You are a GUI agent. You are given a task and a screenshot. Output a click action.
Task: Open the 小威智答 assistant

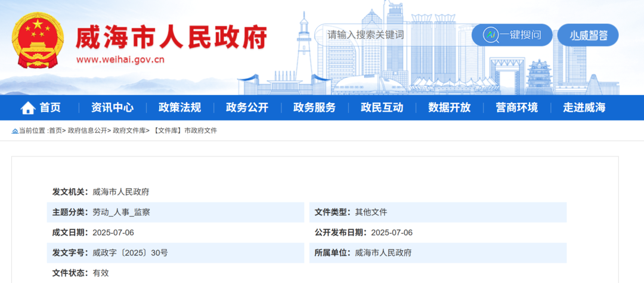coord(588,35)
